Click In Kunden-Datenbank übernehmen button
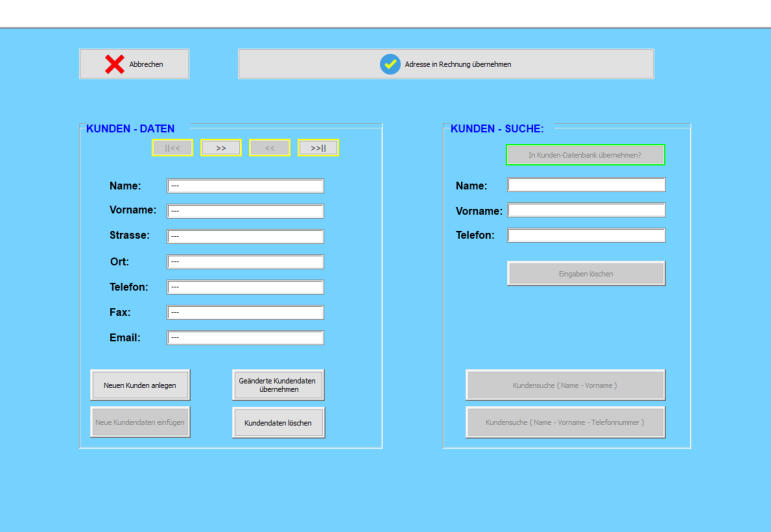 (585, 155)
